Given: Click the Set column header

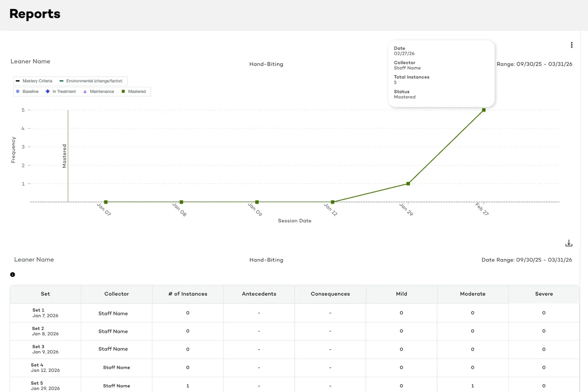Looking at the screenshot, I should [x=45, y=294].
